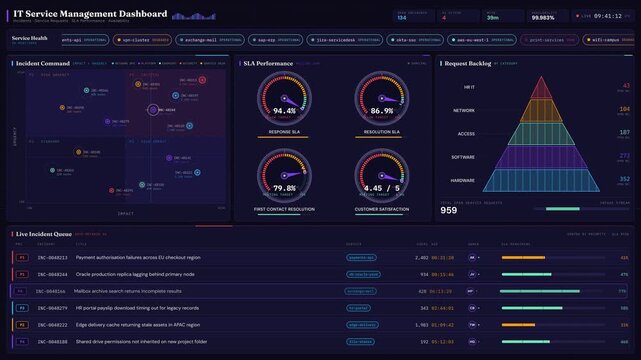This screenshot has height=360, width=641.
Task: Click the First Contact Resolution gauge dial
Action: tap(284, 176)
